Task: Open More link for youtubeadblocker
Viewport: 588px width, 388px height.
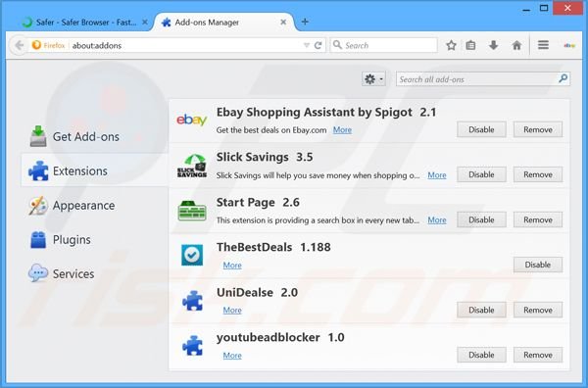Action: point(232,355)
